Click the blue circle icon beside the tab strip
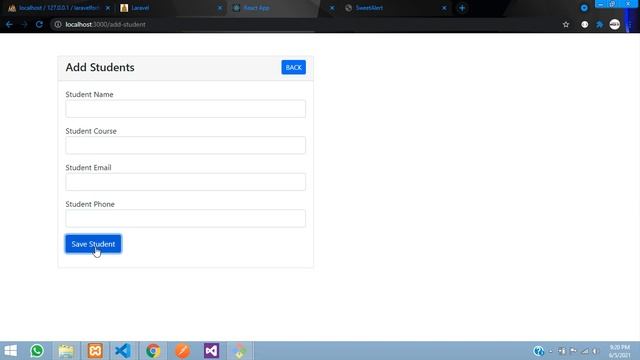This screenshot has height=360, width=640. click(584, 8)
